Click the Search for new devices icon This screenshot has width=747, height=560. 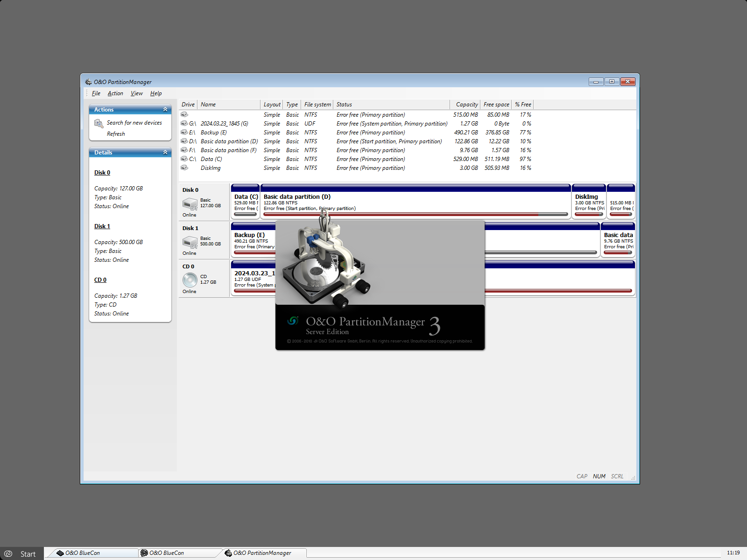click(x=99, y=123)
